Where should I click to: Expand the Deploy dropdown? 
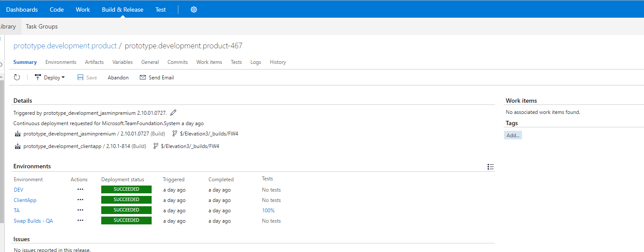point(50,78)
